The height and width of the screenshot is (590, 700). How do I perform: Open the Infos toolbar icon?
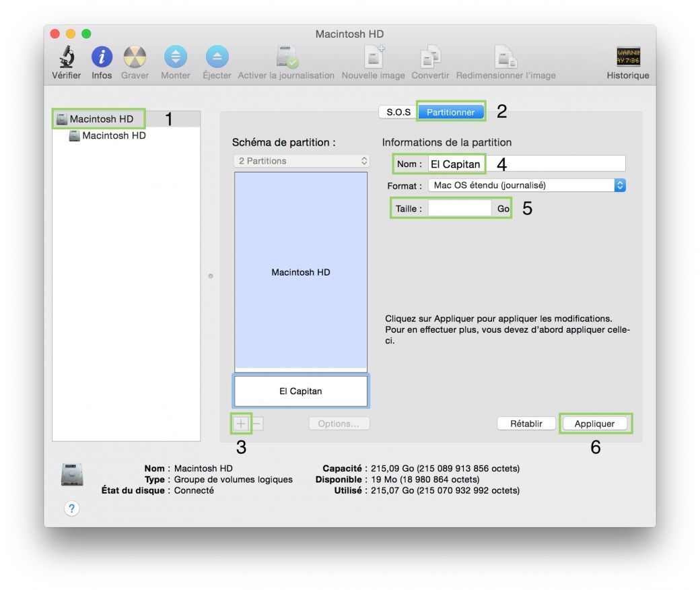(x=102, y=57)
